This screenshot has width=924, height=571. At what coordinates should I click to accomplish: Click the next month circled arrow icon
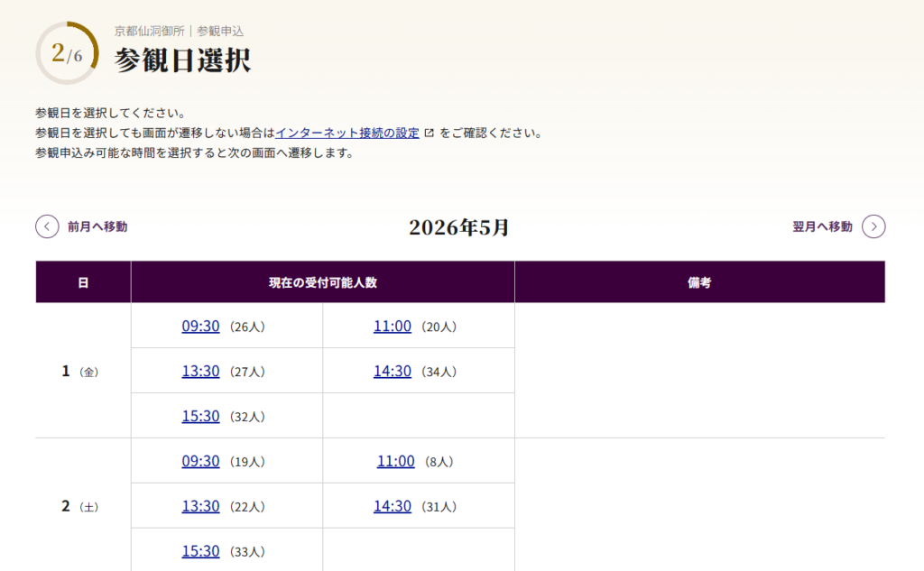(x=873, y=226)
